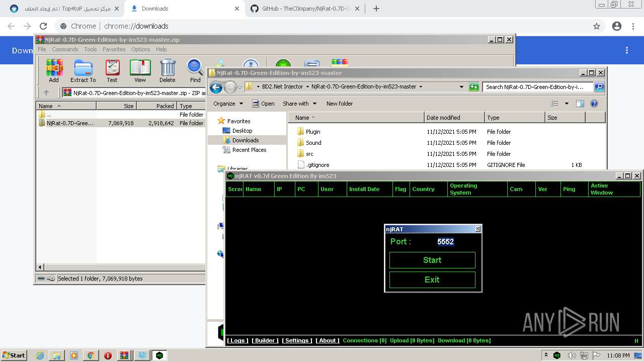
Task: Click Exit in njRAT port dialog
Action: point(432,280)
